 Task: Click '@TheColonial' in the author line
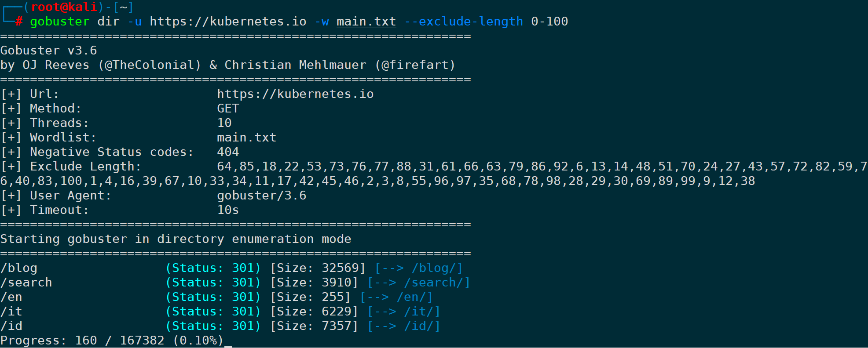[149, 65]
